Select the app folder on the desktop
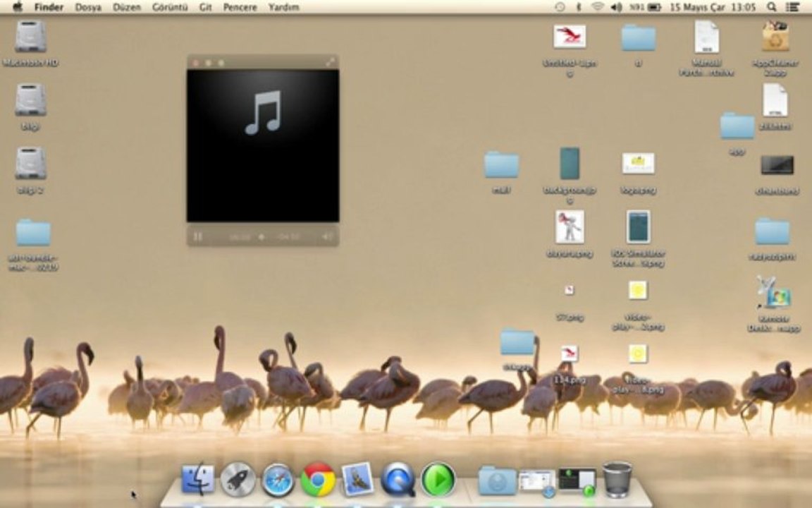Screen dimensions: 812x508 (x=737, y=126)
